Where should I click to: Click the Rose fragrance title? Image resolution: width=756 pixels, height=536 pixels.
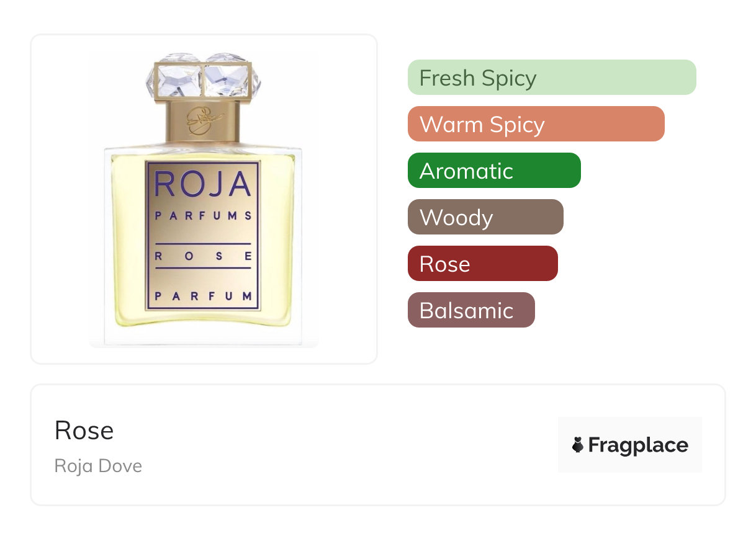tap(84, 431)
